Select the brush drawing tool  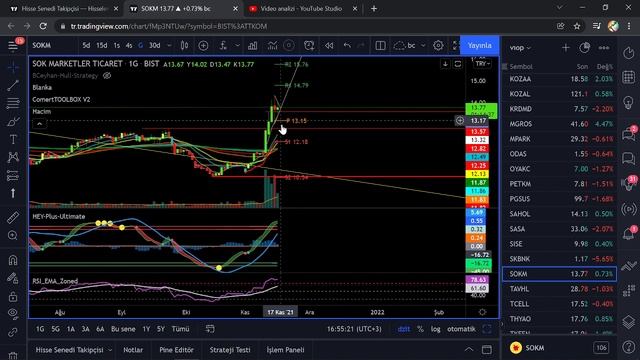[x=13, y=121]
